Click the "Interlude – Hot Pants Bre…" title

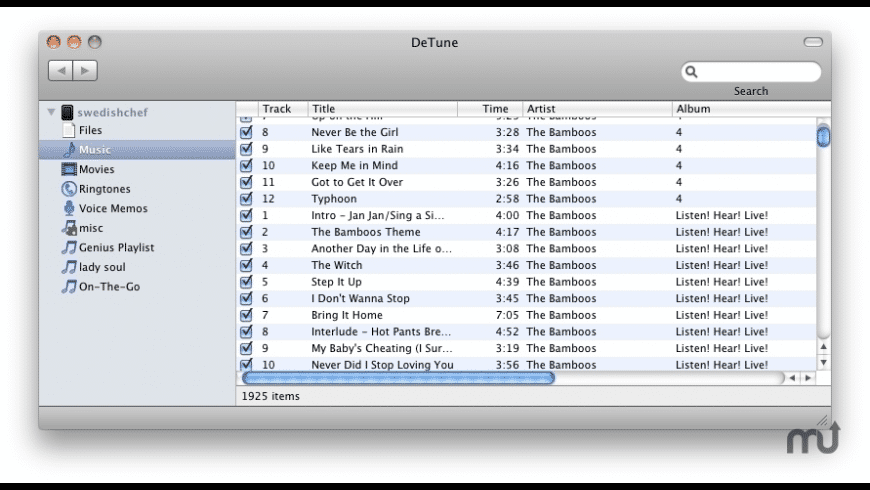(x=381, y=332)
